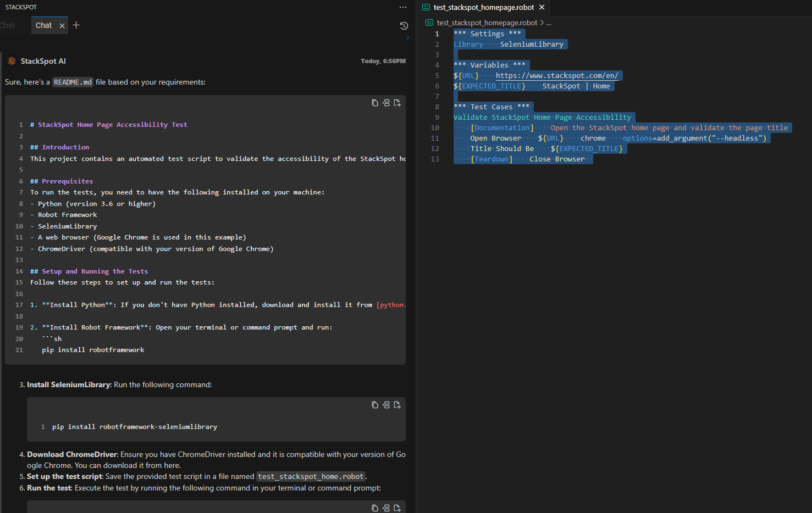Click the [Documentation] setting on line 10
Image resolution: width=812 pixels, height=513 pixels.
(x=502, y=128)
